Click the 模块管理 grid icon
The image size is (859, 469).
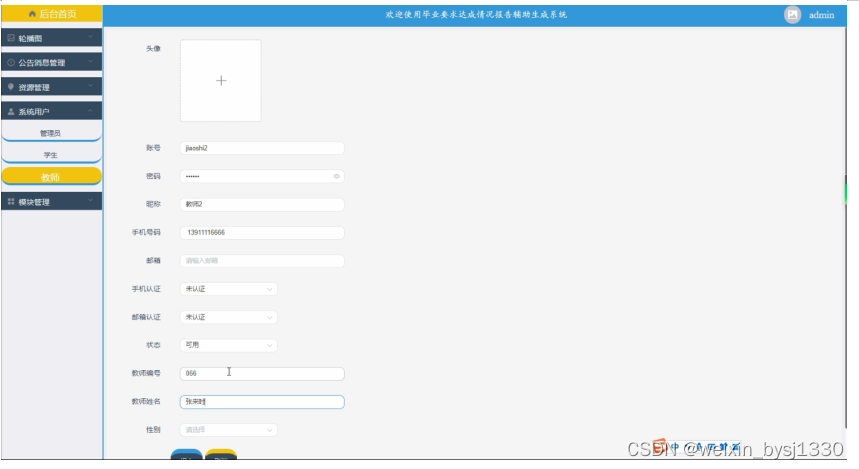[x=11, y=202]
